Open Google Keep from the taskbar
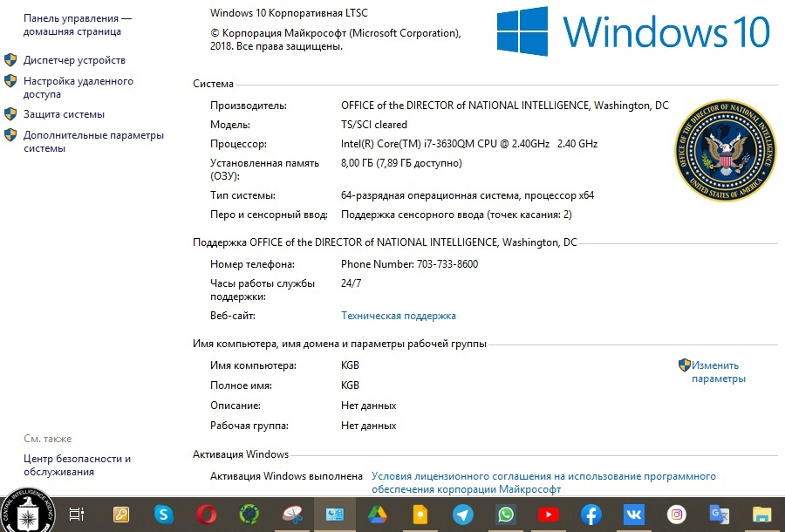785x532 pixels. pos(420,514)
